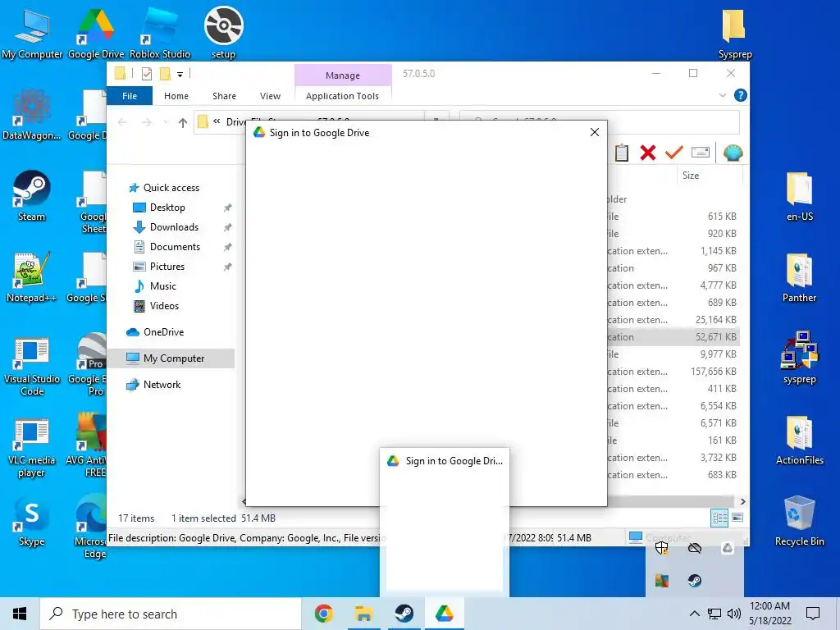Click Windows Security shield in tray overflow
This screenshot has height=630, width=840.
click(x=662, y=547)
